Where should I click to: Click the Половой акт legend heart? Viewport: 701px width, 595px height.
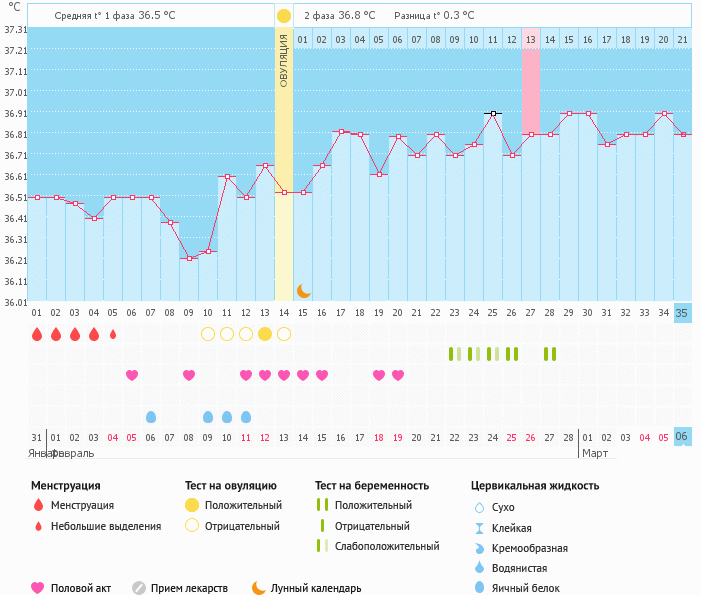(x=39, y=588)
